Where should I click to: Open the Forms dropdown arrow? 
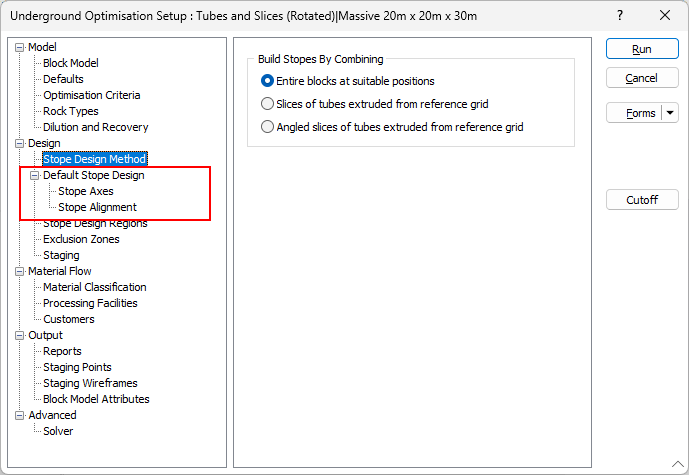coord(670,113)
